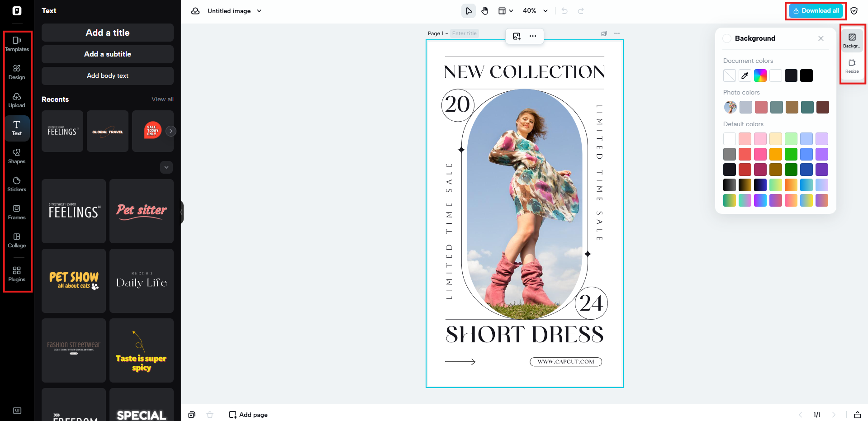This screenshot has width=868, height=421.
Task: Toggle the hand pan tool
Action: pos(484,10)
